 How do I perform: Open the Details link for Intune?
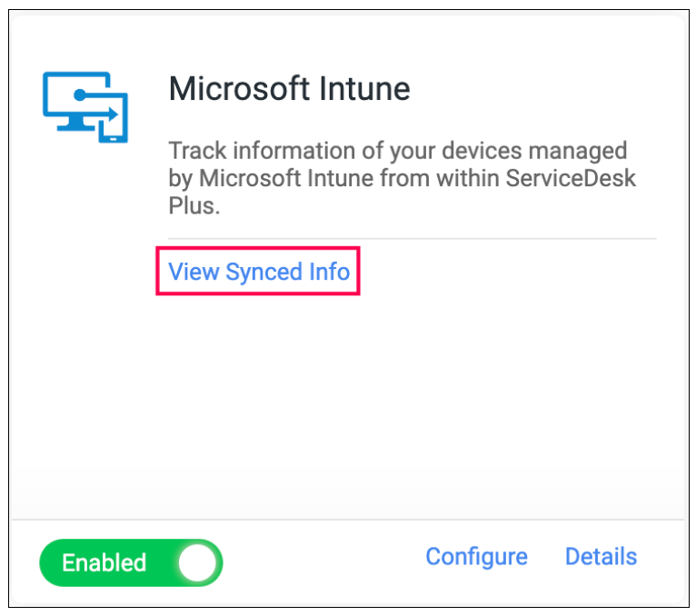pyautogui.click(x=601, y=557)
